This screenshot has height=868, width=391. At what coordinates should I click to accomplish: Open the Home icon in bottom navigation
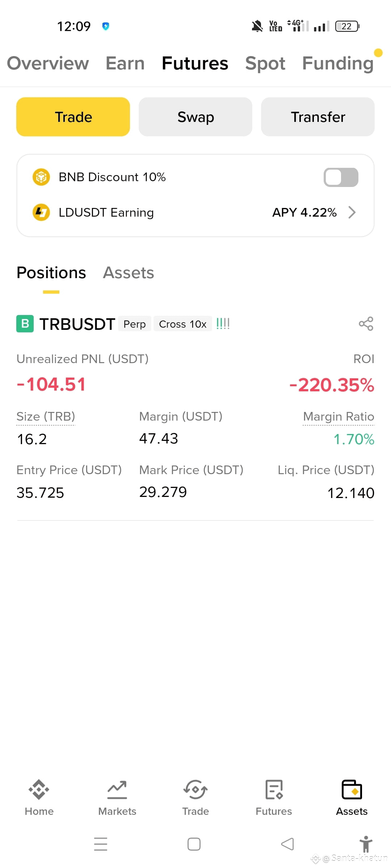point(39,790)
